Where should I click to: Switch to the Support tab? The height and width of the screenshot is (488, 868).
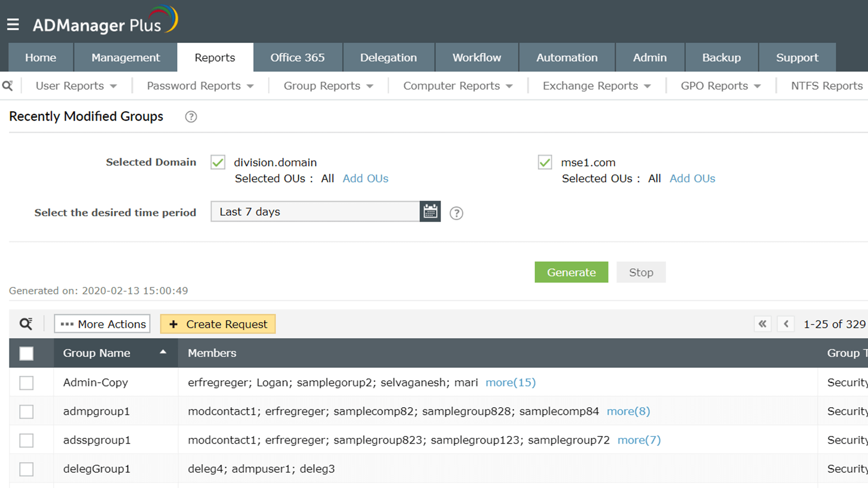797,57
